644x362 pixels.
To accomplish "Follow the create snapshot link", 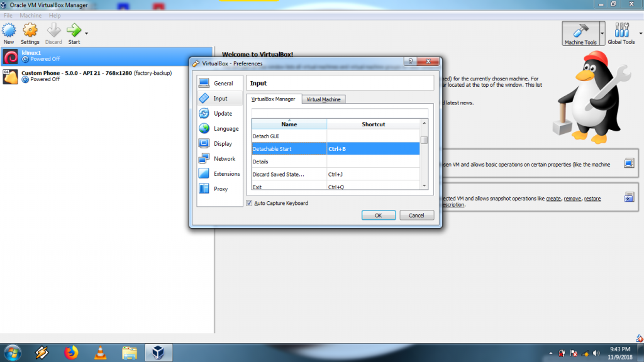I will [553, 199].
